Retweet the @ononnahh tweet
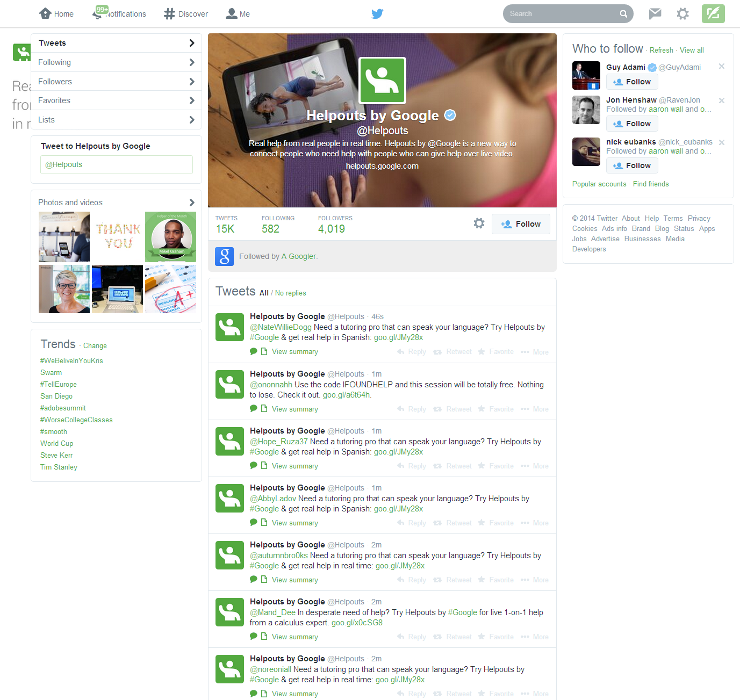This screenshot has height=700, width=740. click(452, 409)
